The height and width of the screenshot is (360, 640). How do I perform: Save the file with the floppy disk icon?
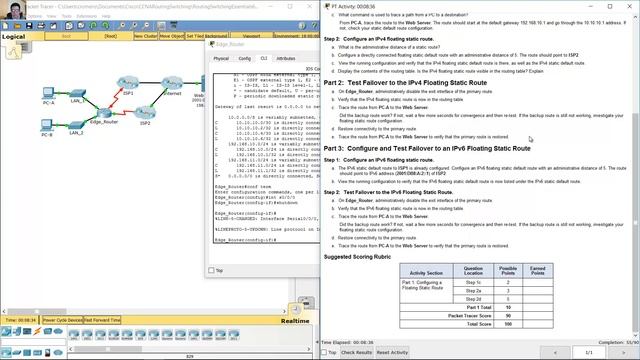tap(29, 26)
